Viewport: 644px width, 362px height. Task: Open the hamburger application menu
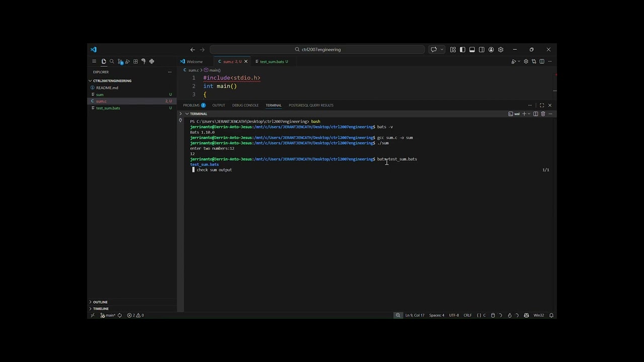click(x=94, y=61)
